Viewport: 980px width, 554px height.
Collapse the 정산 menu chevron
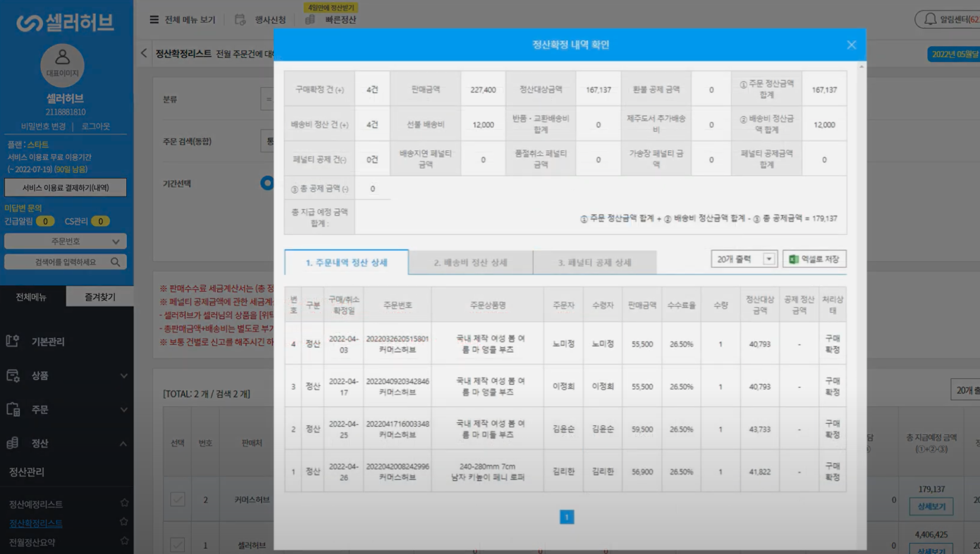point(123,444)
